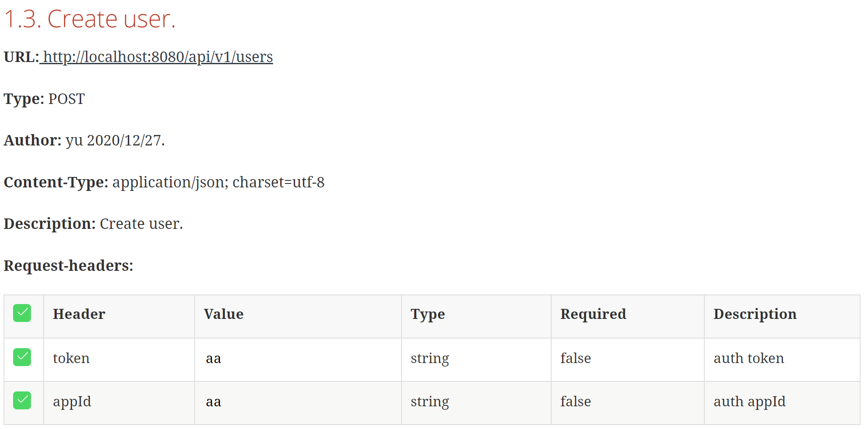Open the localhost:8080/api/v1/users URL link
Image resolution: width=868 pixels, height=429 pixels.
[158, 57]
